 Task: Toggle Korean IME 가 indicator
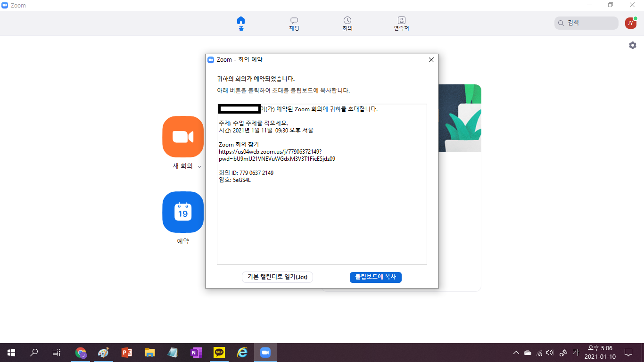576,352
